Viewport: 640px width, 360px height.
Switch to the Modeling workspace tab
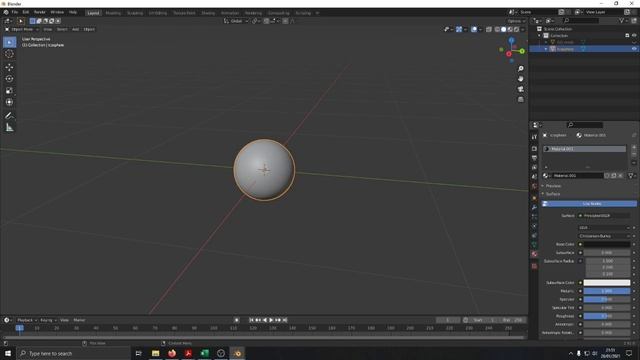coord(113,13)
